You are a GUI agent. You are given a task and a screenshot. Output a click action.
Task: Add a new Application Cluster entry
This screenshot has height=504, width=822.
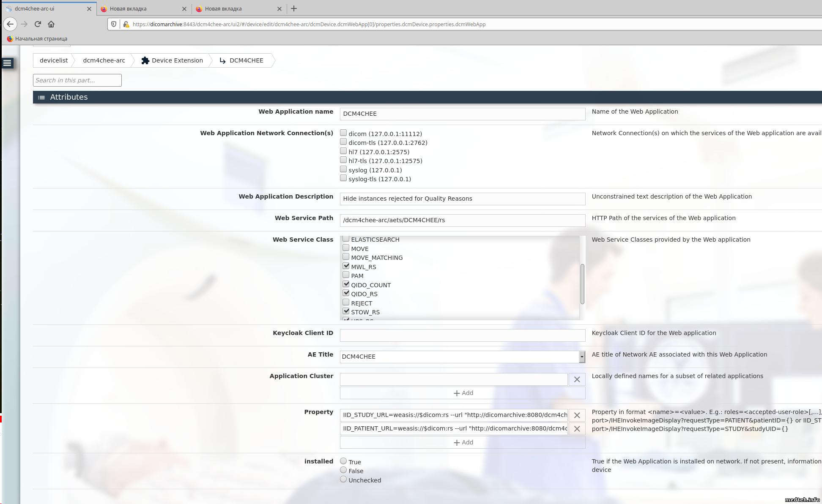(x=463, y=393)
